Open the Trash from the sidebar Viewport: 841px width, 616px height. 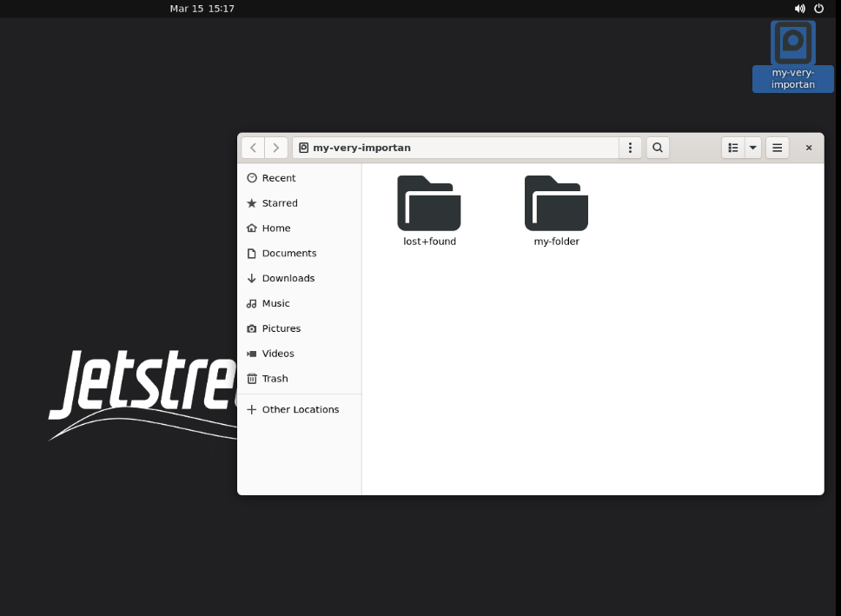(x=274, y=379)
